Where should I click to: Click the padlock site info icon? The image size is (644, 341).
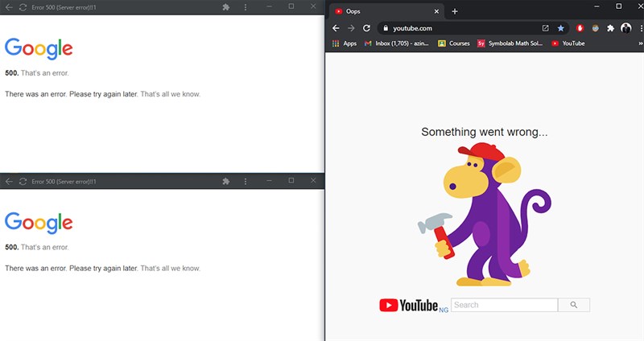coord(386,28)
